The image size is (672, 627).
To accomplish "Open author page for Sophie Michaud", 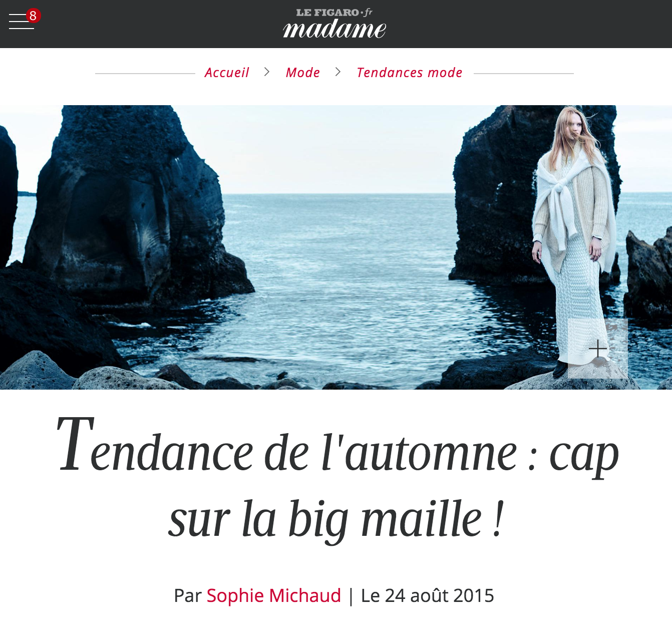I will 273,595.
